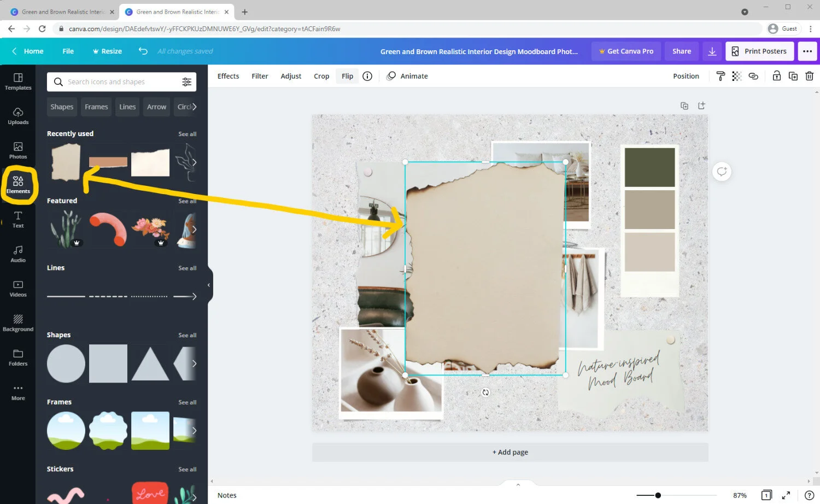Lock the selected element
820x504 pixels.
pyautogui.click(x=777, y=76)
